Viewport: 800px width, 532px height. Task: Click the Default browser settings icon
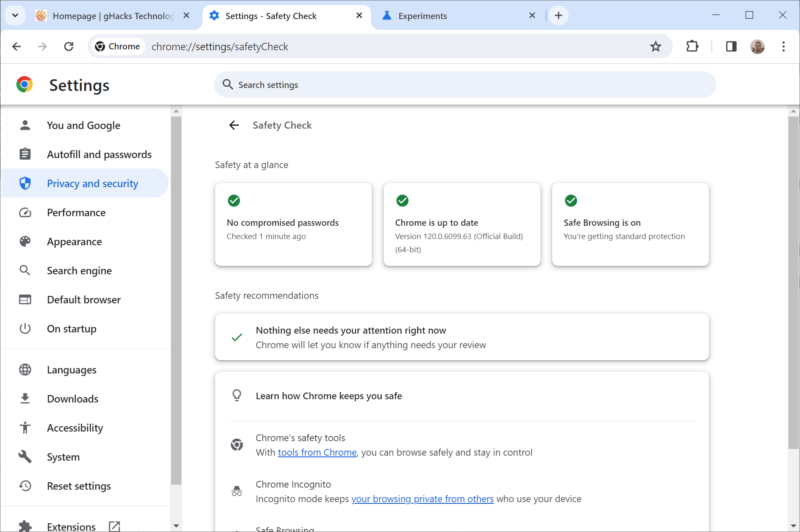[25, 300]
